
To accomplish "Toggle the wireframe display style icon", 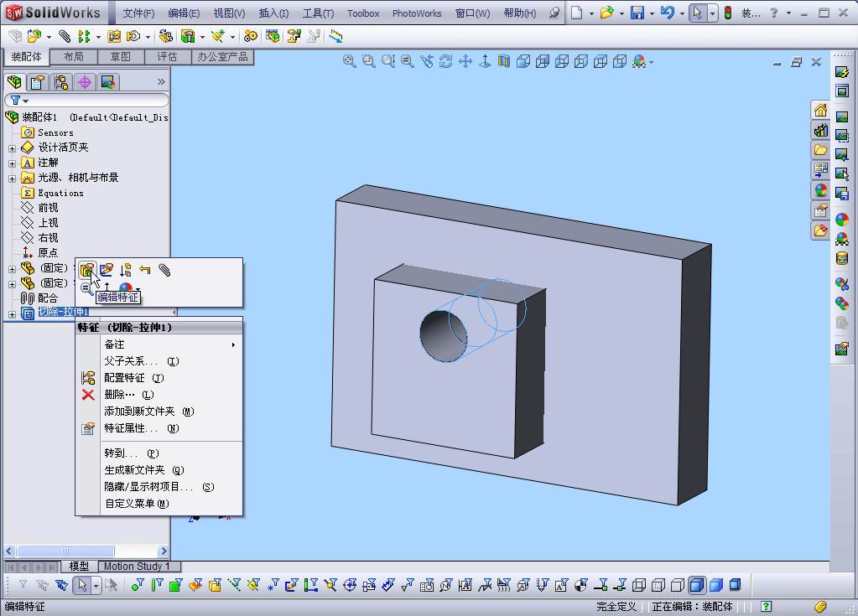I will pos(639,585).
